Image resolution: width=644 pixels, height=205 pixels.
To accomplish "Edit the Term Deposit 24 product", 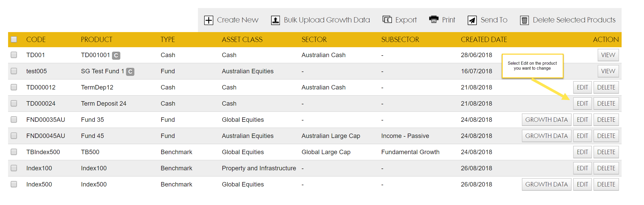I will tap(583, 104).
